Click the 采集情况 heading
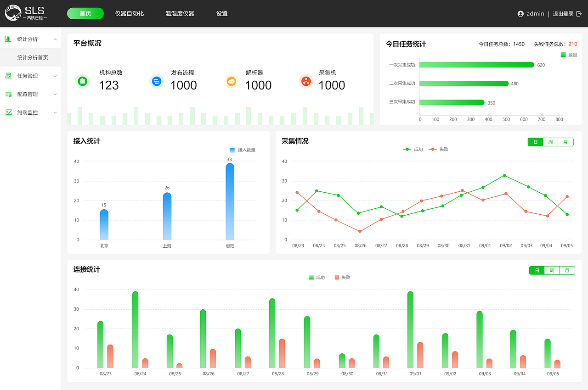This screenshot has height=390, width=588. tap(295, 141)
